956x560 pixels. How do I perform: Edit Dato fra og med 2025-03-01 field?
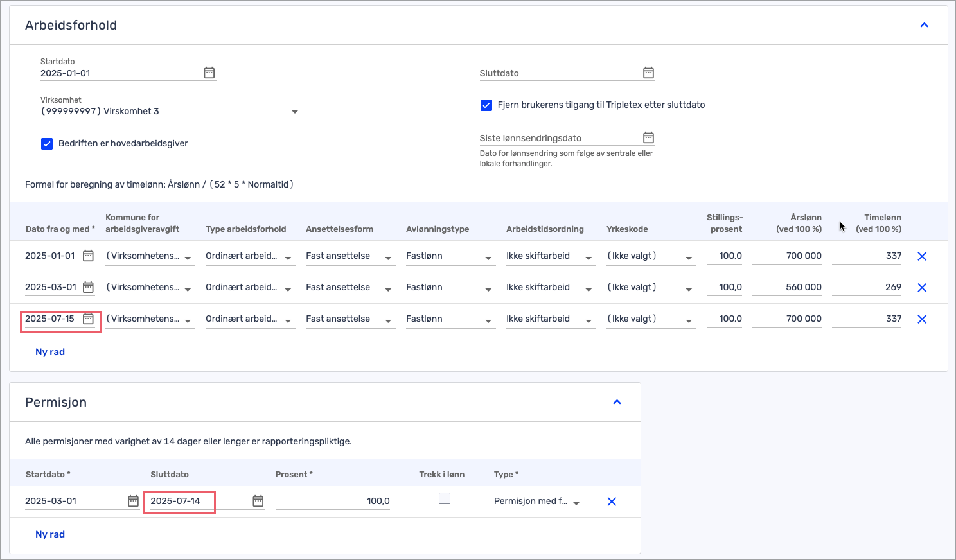[x=53, y=287]
